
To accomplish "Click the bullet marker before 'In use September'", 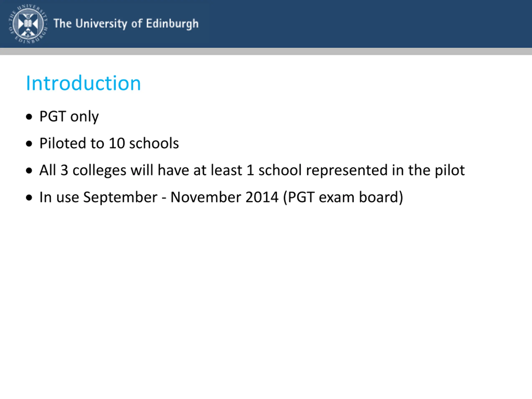I will (29, 198).
